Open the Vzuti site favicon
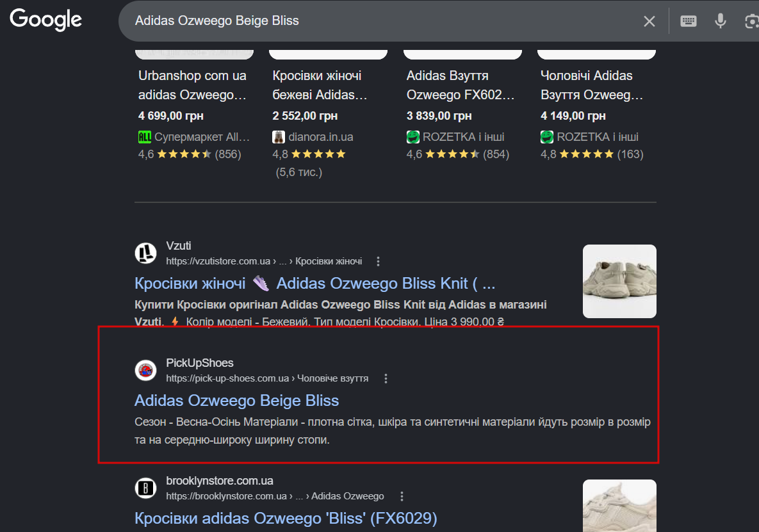 [145, 253]
